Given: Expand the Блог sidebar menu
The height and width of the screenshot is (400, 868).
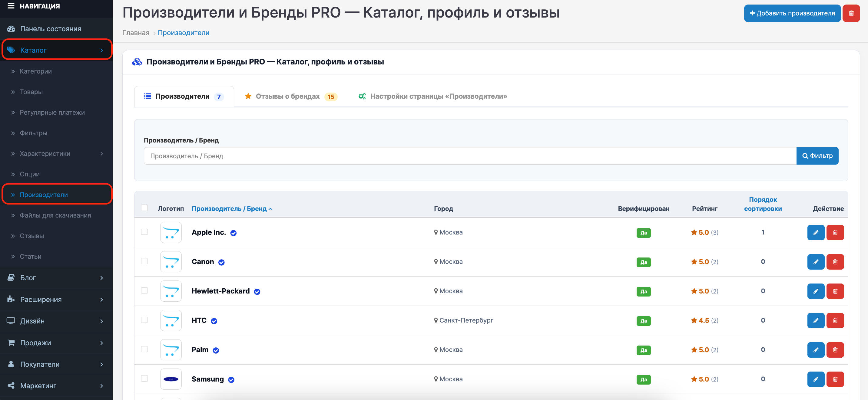Looking at the screenshot, I should click(56, 277).
